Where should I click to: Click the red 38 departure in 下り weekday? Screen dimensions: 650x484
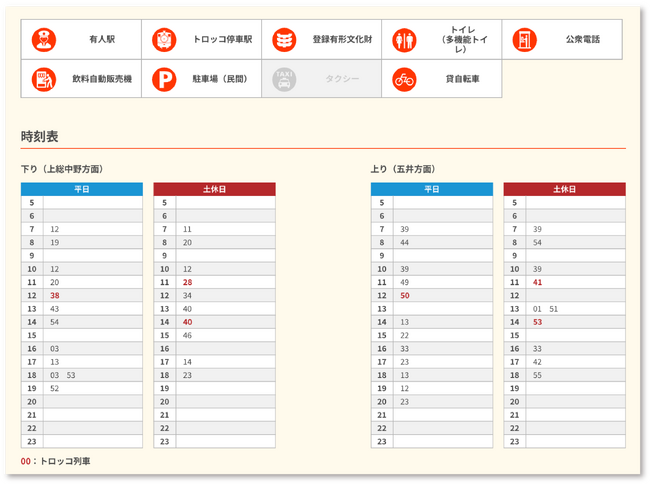(x=55, y=296)
